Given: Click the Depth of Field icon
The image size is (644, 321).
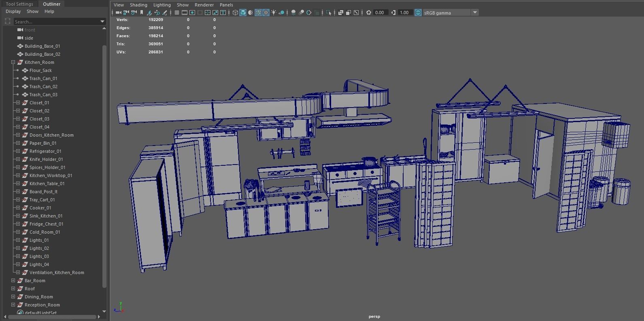Looking at the screenshot, I should tap(317, 13).
